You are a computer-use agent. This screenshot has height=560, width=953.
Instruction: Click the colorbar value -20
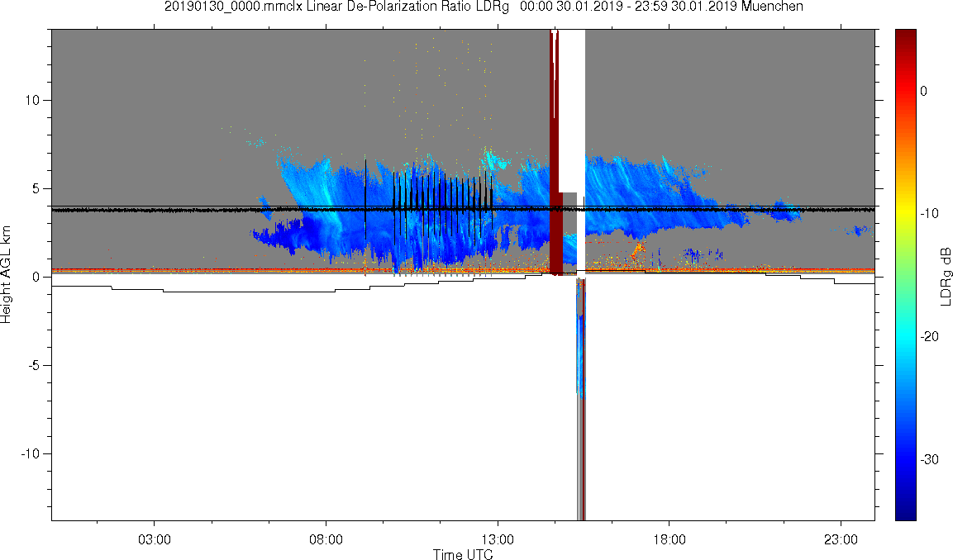(x=929, y=336)
